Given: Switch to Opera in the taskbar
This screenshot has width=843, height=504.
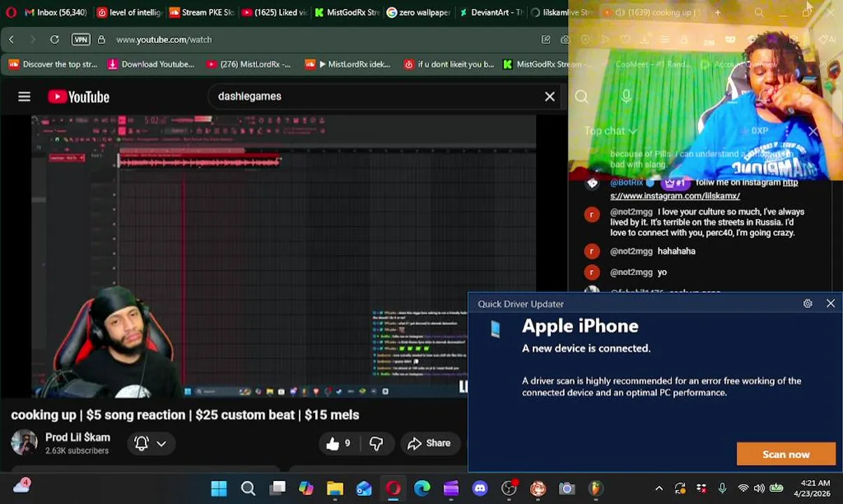Looking at the screenshot, I should (393, 488).
